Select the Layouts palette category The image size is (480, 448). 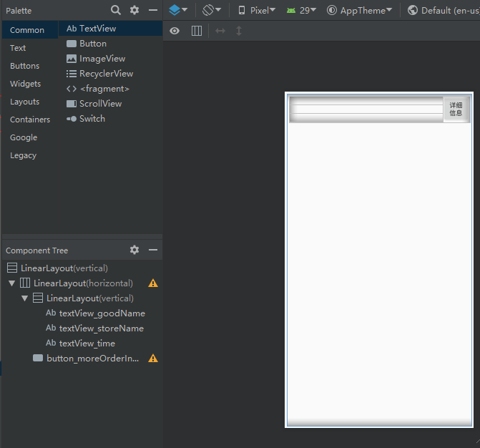24,102
